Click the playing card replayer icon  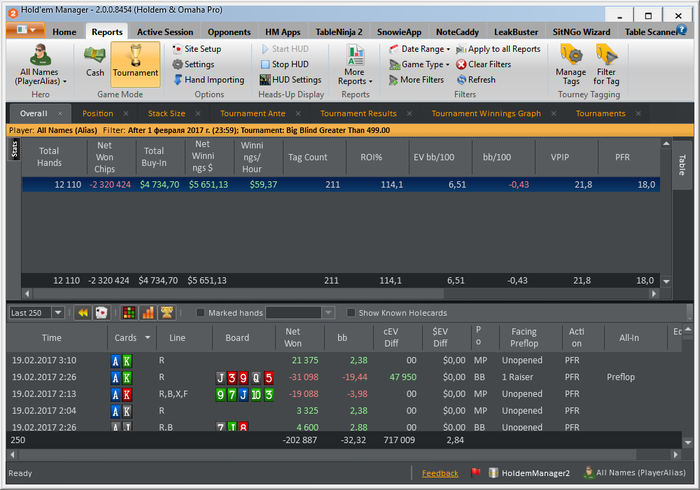(101, 313)
